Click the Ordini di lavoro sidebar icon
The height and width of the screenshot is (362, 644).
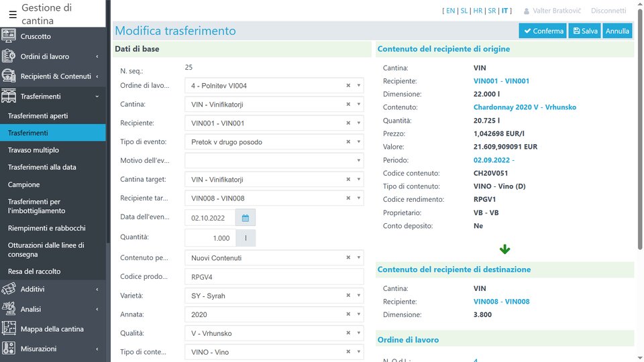(x=9, y=56)
